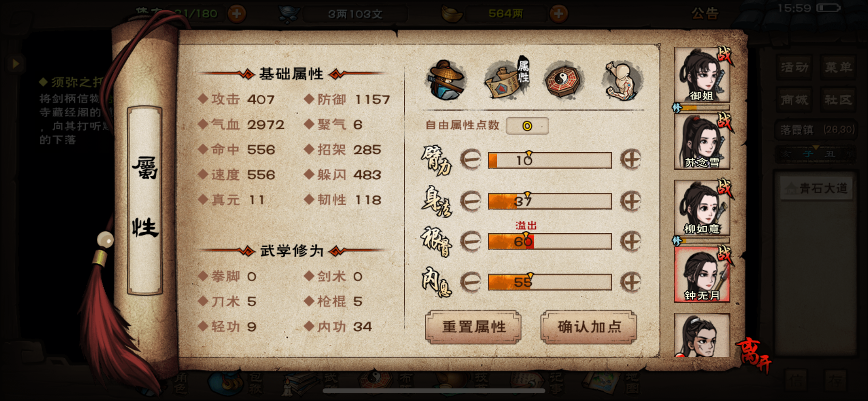Tap plus icon beside stamina counter
The image size is (868, 401).
pos(236,14)
